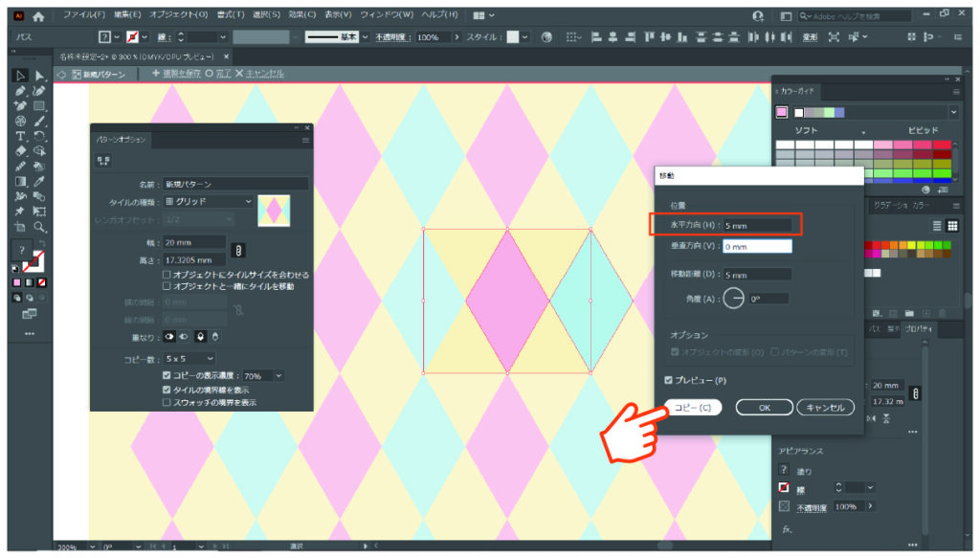980x558 pixels.
Task: Select the Eyedropper tool
Action: [39, 181]
